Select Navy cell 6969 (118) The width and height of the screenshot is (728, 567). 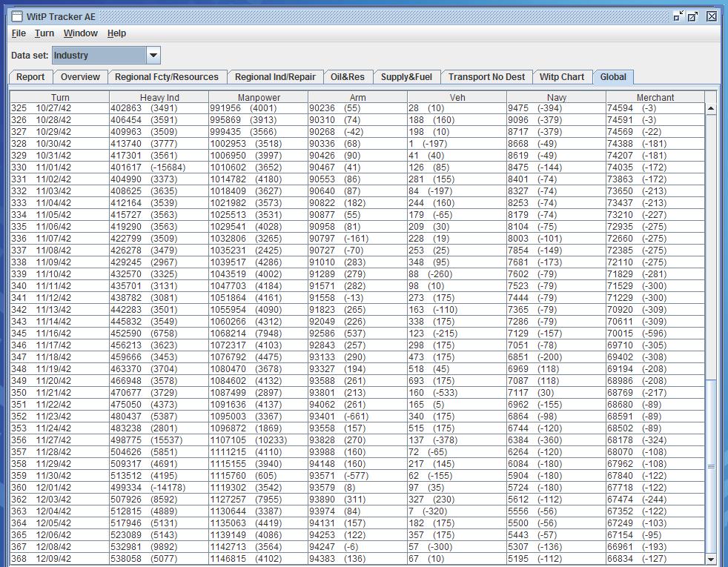[557, 369]
